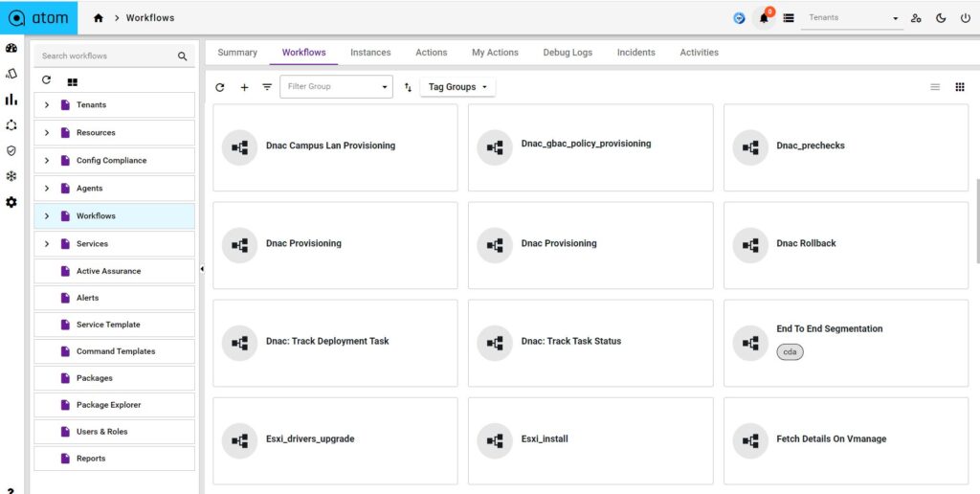Click the Dnac_prechecks workflow icon

(750, 147)
